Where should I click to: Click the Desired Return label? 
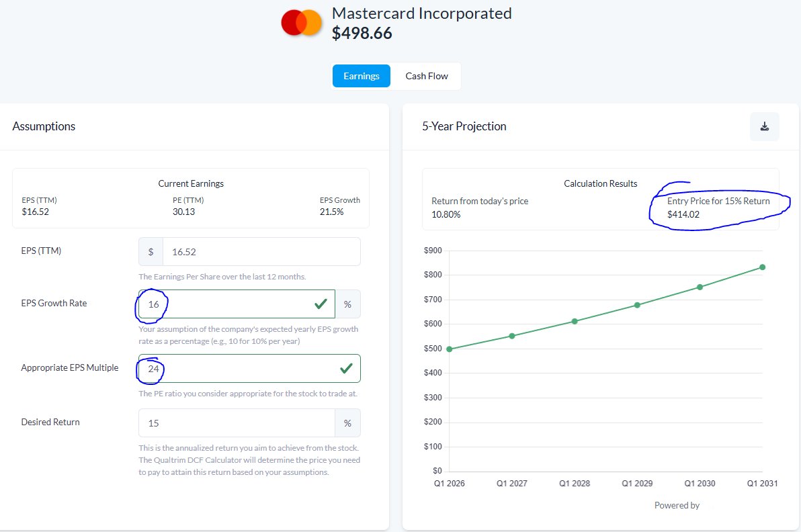50,423
